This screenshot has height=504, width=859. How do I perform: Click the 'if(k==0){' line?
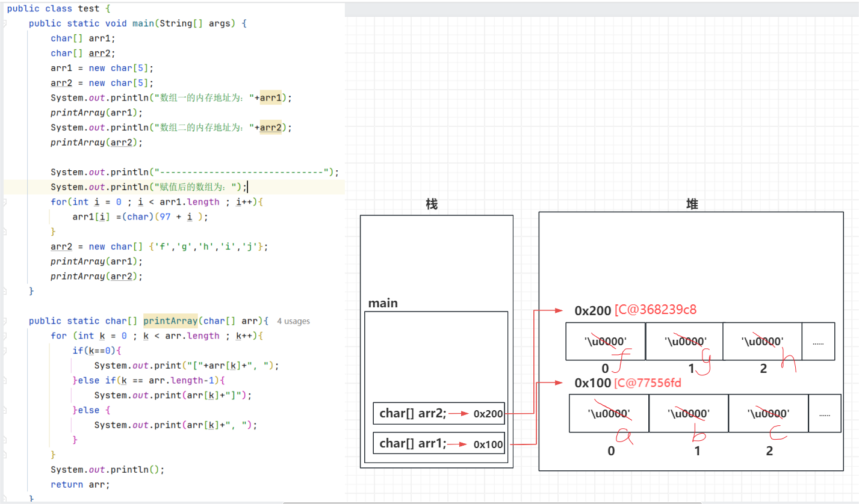click(97, 351)
